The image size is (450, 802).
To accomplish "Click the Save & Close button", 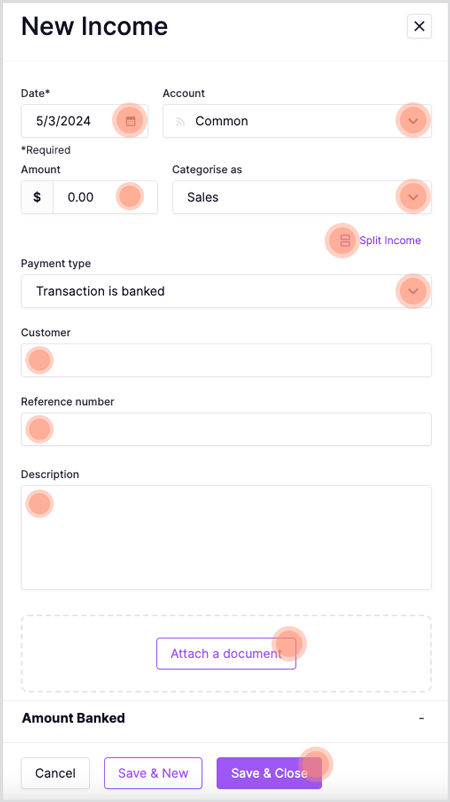I will pos(269,773).
